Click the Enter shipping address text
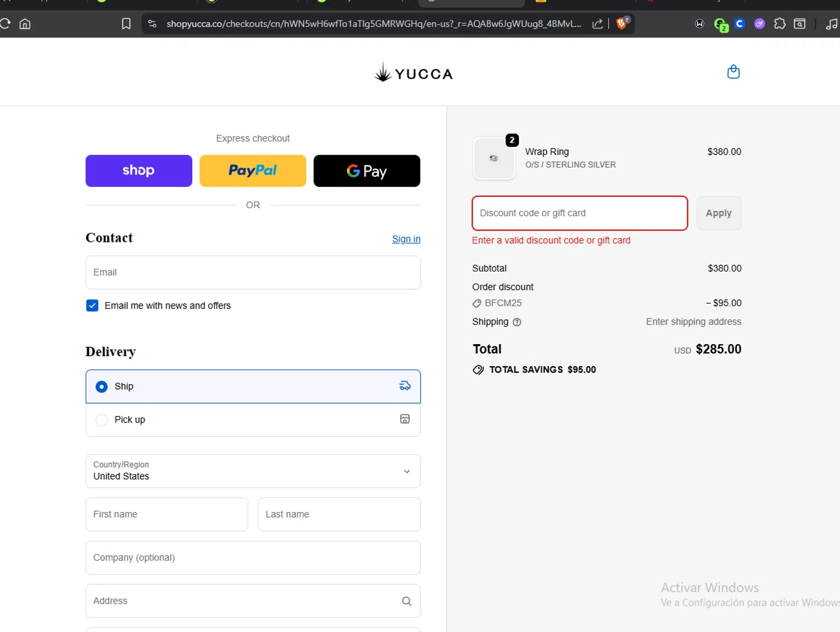Image resolution: width=840 pixels, height=632 pixels. tap(693, 321)
